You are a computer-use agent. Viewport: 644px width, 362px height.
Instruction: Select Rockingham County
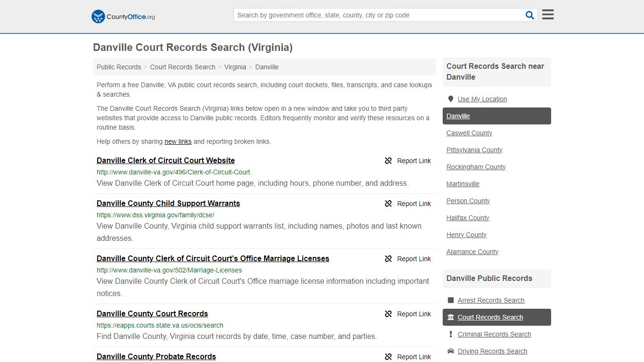476,167
